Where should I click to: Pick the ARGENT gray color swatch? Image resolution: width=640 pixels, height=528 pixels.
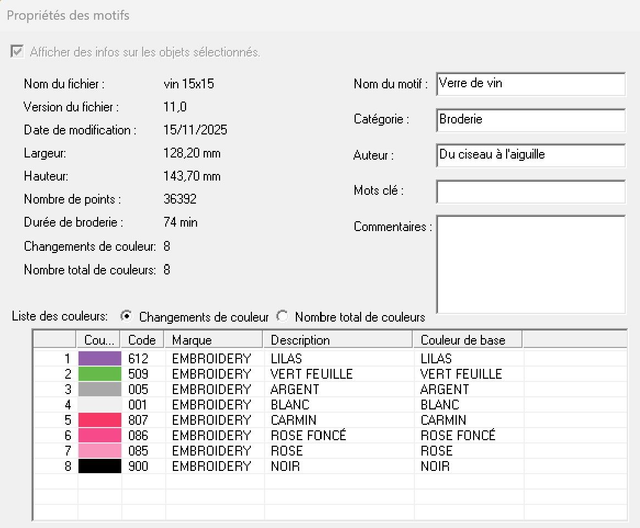pyautogui.click(x=99, y=389)
